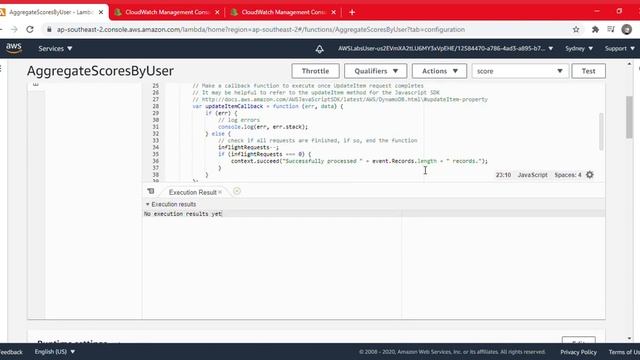Open the browser extensions puzzle icon

coord(595,29)
